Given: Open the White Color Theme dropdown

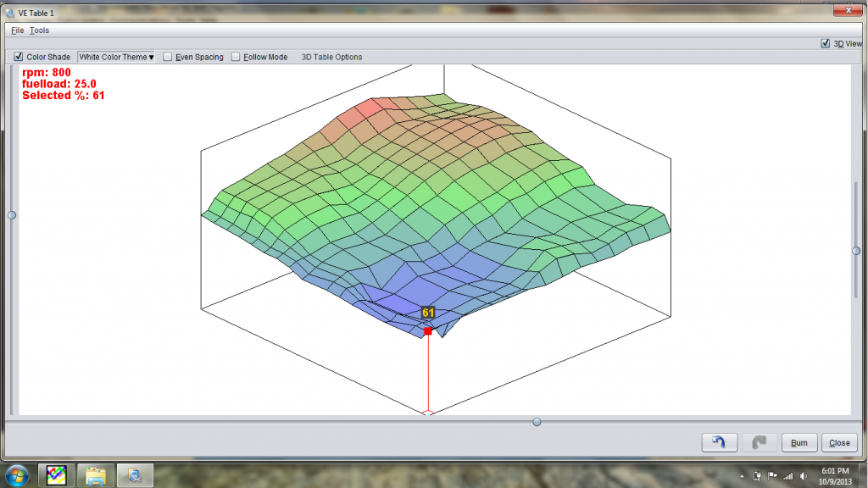Looking at the screenshot, I should [116, 57].
